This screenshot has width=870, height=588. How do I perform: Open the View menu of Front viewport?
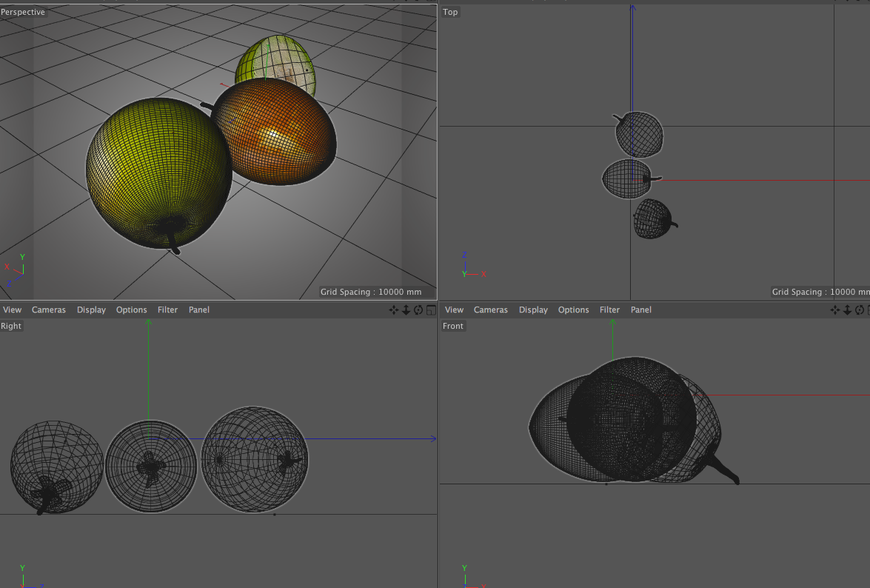click(x=454, y=310)
